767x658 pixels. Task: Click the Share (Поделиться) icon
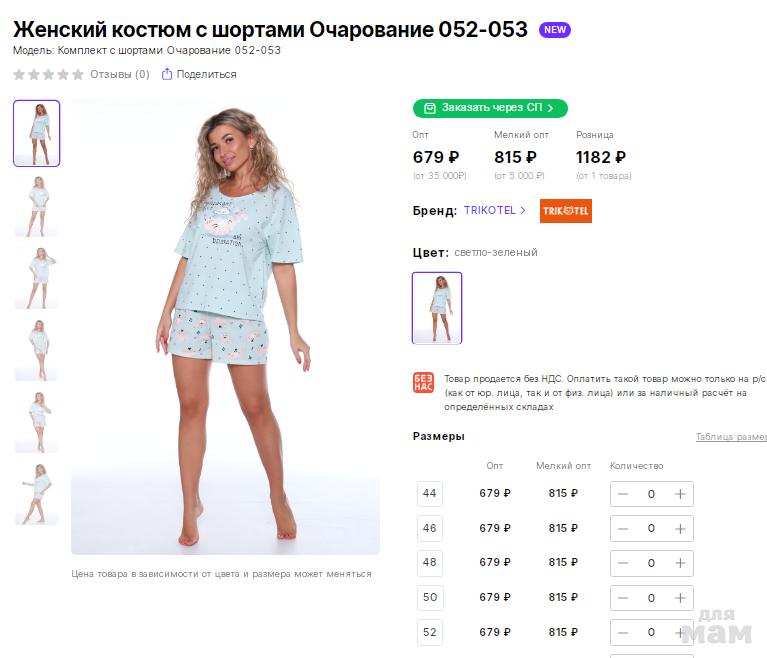coord(167,74)
